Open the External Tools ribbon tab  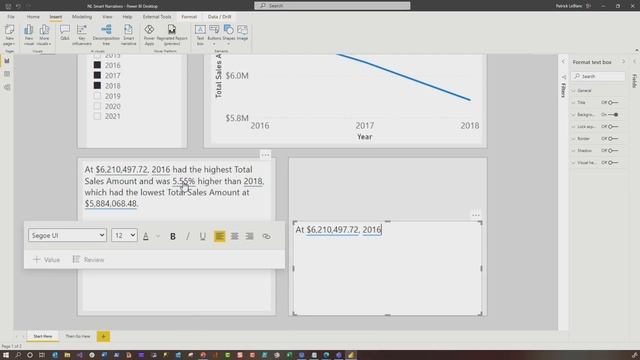click(x=157, y=17)
